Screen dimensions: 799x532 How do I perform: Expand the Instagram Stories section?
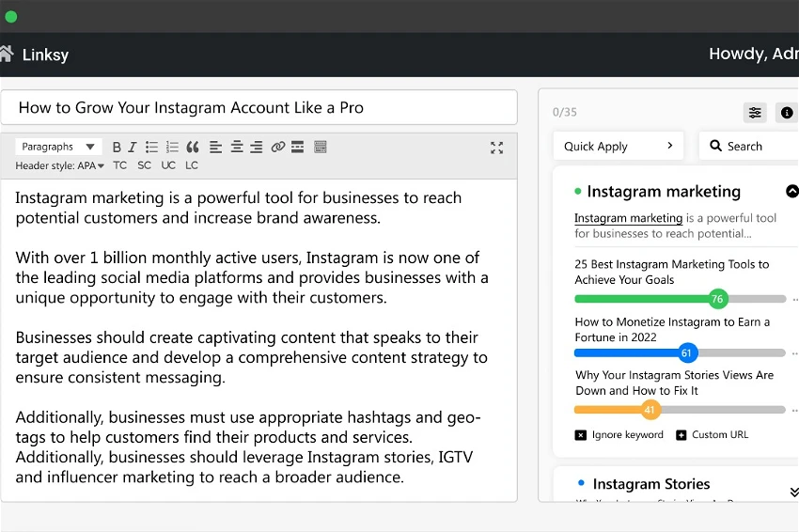pos(792,491)
